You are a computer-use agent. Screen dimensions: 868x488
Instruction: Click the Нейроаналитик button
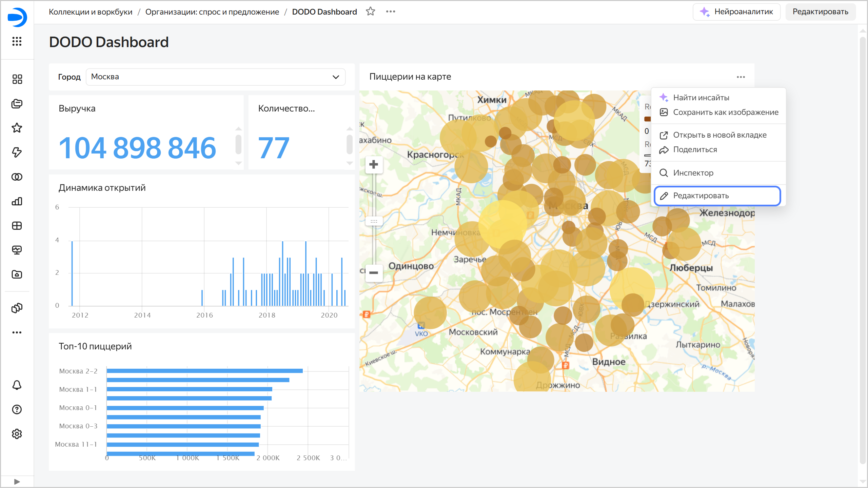click(x=736, y=12)
